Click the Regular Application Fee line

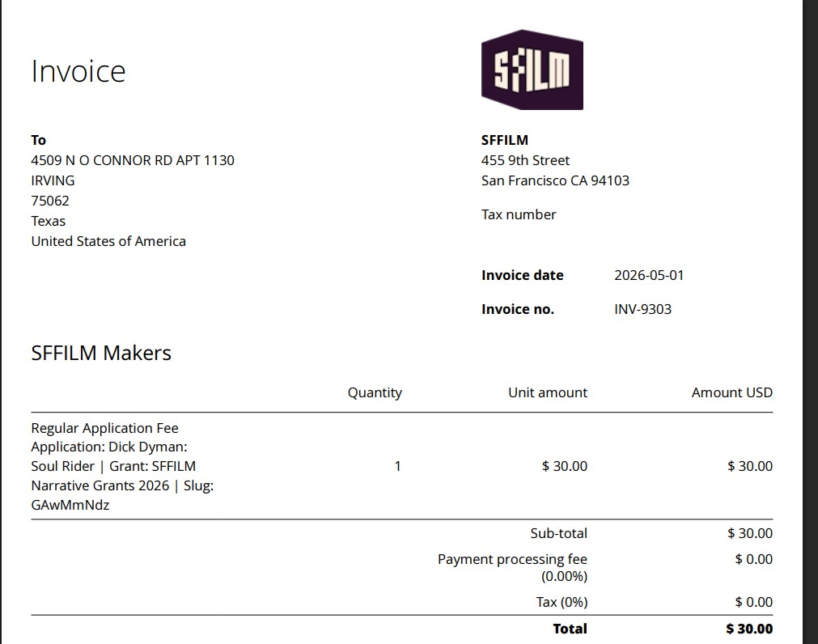pyautogui.click(x=105, y=428)
